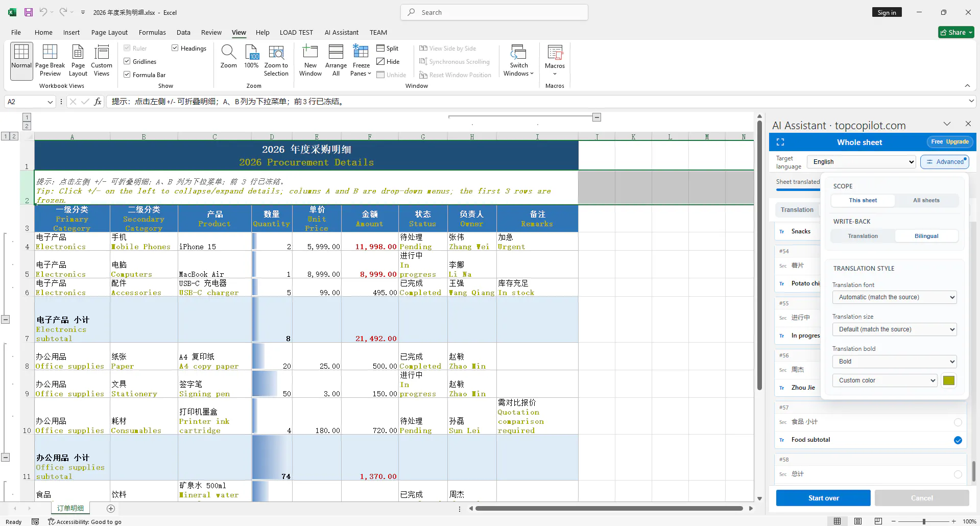Image resolution: width=980 pixels, height=526 pixels.
Task: Hide the current window
Action: tap(388, 61)
